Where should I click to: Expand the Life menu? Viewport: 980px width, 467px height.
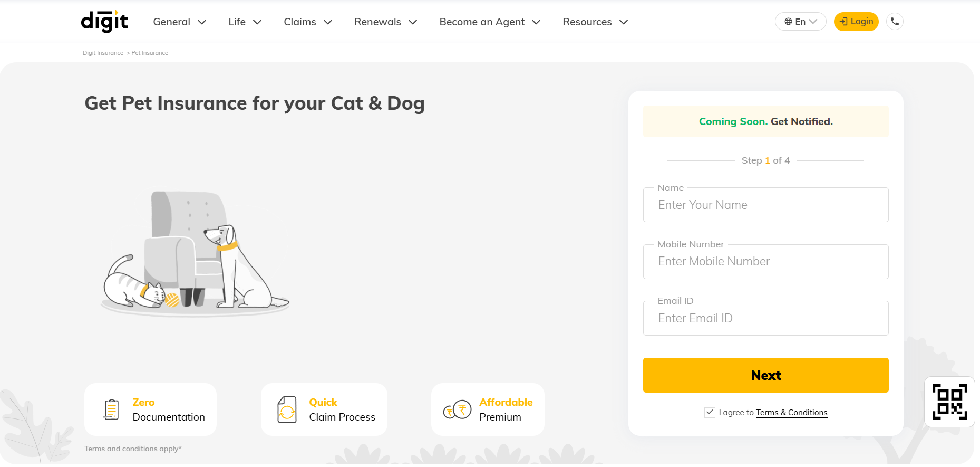coord(245,22)
